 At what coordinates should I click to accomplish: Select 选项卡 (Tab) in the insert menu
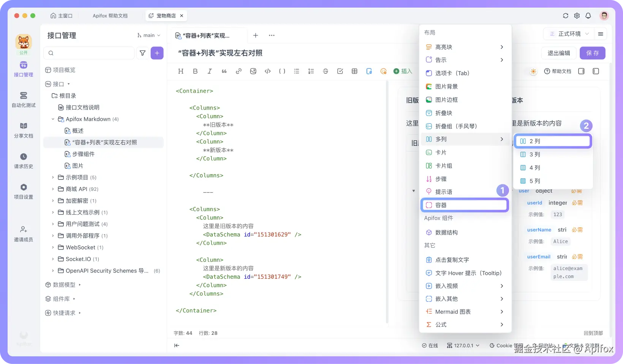point(465,73)
